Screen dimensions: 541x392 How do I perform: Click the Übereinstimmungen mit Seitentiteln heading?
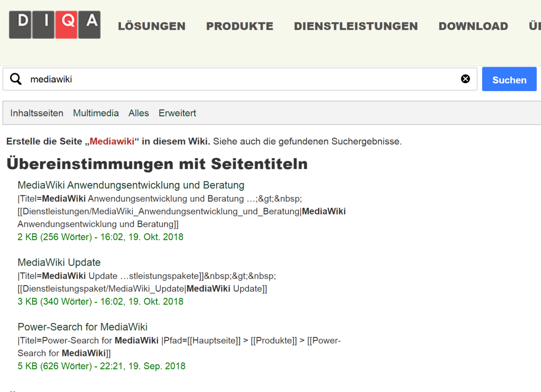(157, 164)
